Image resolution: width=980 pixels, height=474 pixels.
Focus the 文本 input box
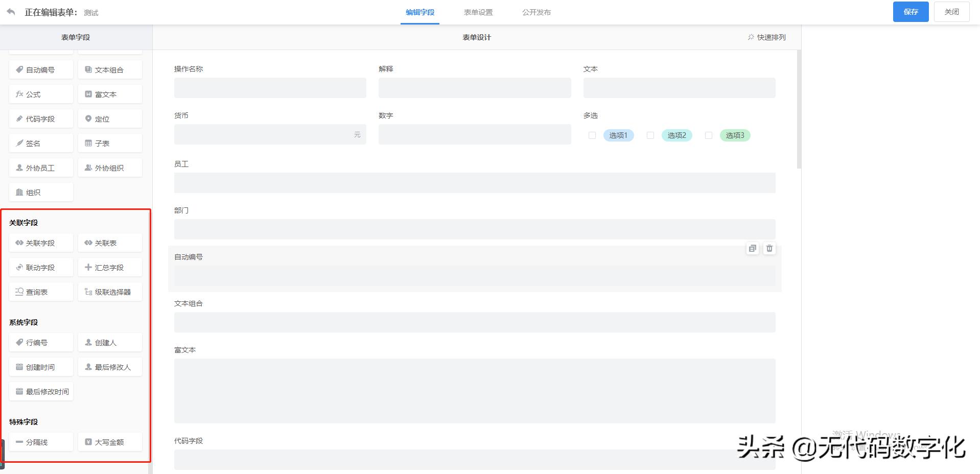(680, 88)
